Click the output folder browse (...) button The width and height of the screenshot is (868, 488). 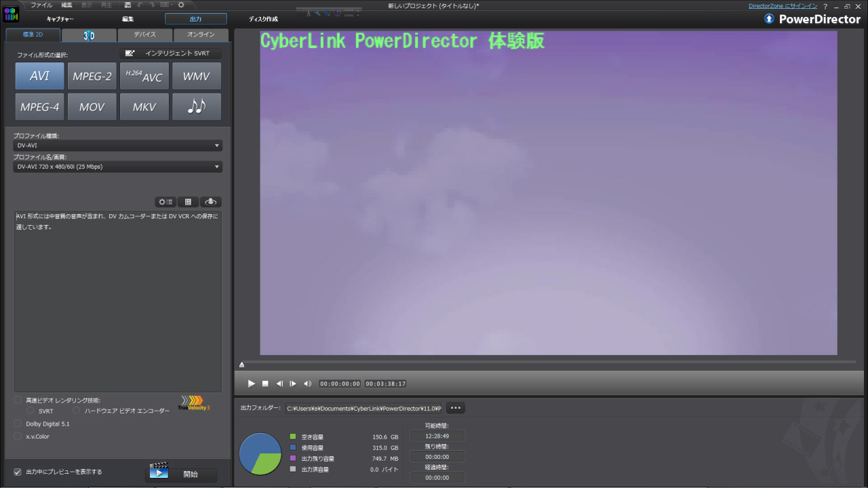455,408
